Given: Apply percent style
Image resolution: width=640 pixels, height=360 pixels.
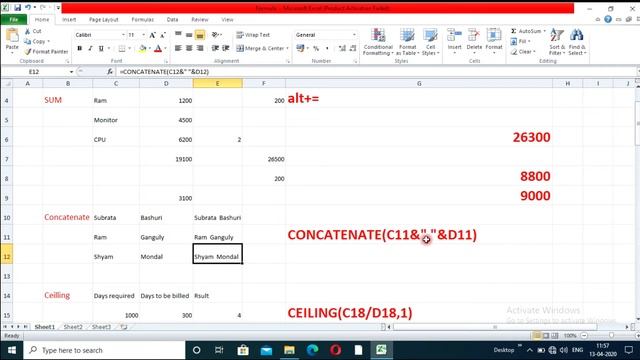Looking at the screenshot, I should [x=316, y=49].
